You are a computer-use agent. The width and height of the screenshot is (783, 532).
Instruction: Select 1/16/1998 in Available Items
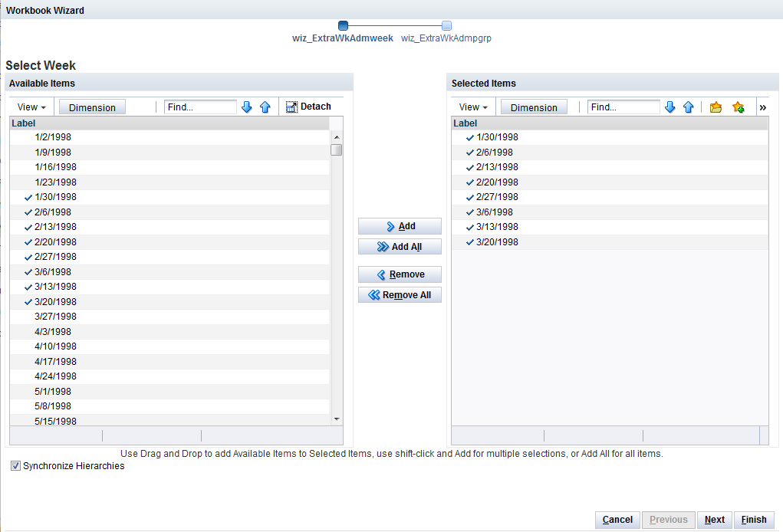[169, 167]
